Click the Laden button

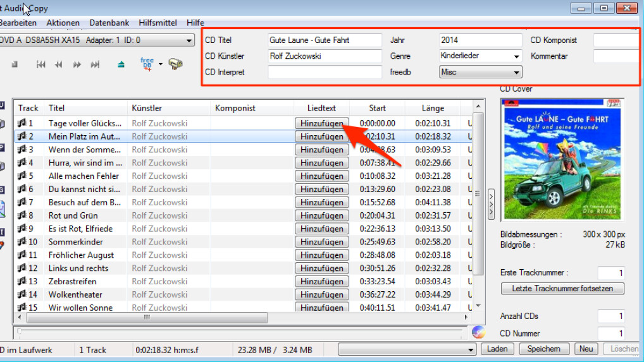[497, 349]
